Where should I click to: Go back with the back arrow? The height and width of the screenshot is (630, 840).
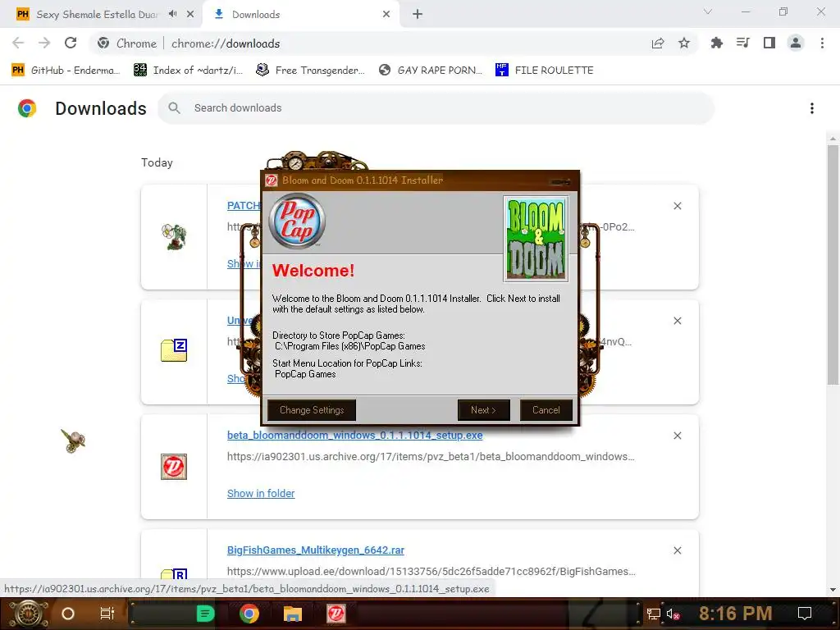(x=18, y=43)
